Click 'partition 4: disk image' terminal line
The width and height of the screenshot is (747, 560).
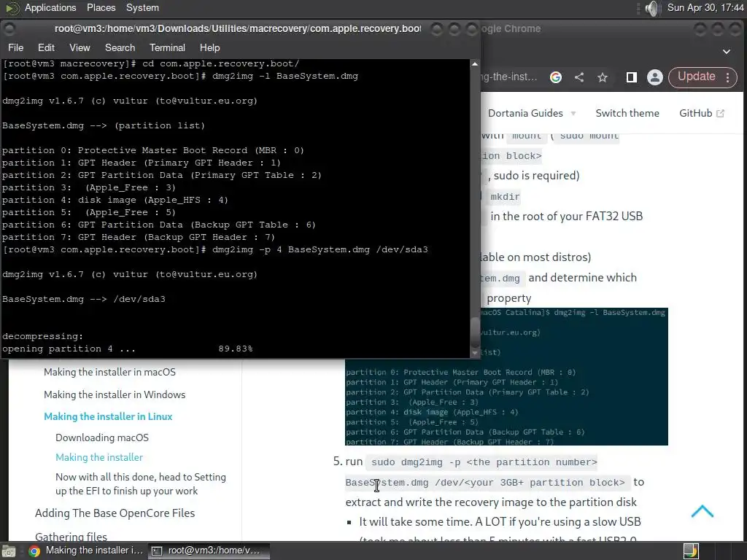pyautogui.click(x=115, y=200)
